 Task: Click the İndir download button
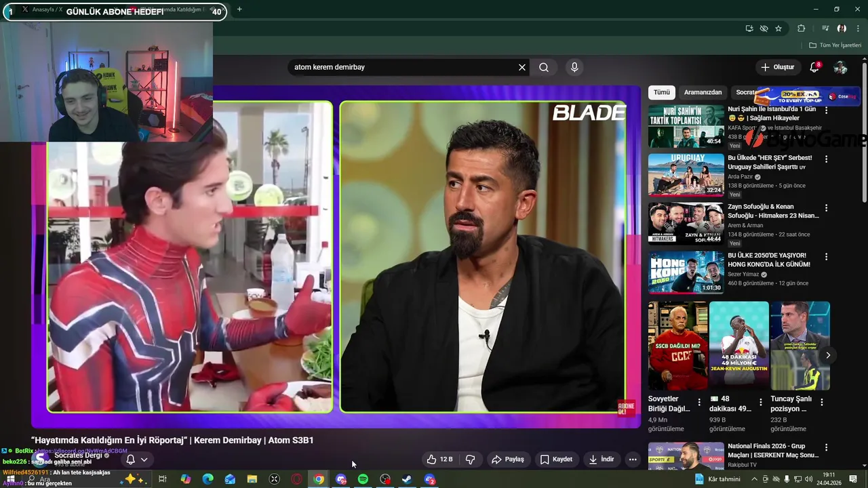pyautogui.click(x=601, y=460)
